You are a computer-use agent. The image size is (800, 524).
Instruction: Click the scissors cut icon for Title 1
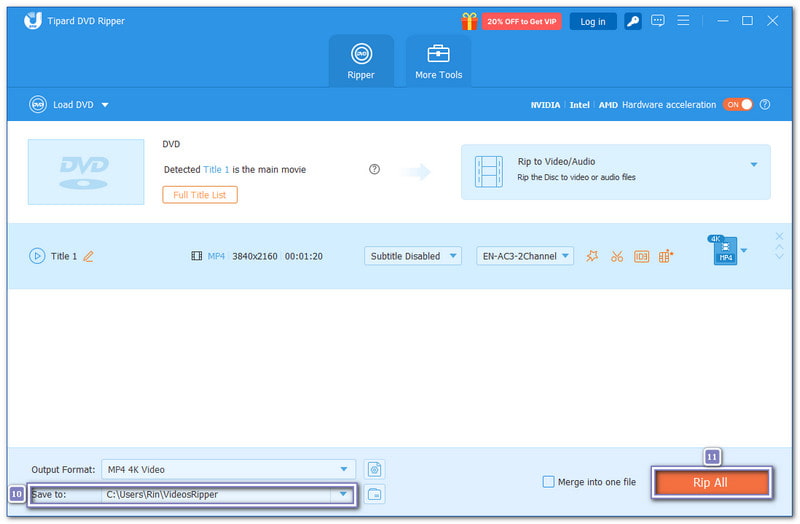coord(617,256)
